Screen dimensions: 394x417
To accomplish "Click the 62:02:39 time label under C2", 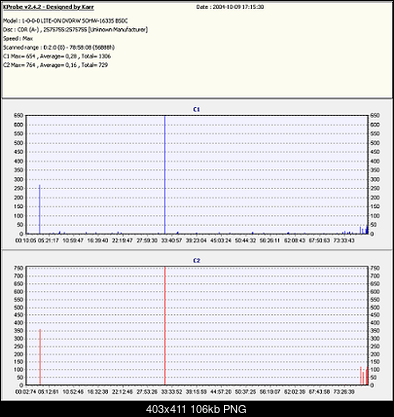I will 294,392.
